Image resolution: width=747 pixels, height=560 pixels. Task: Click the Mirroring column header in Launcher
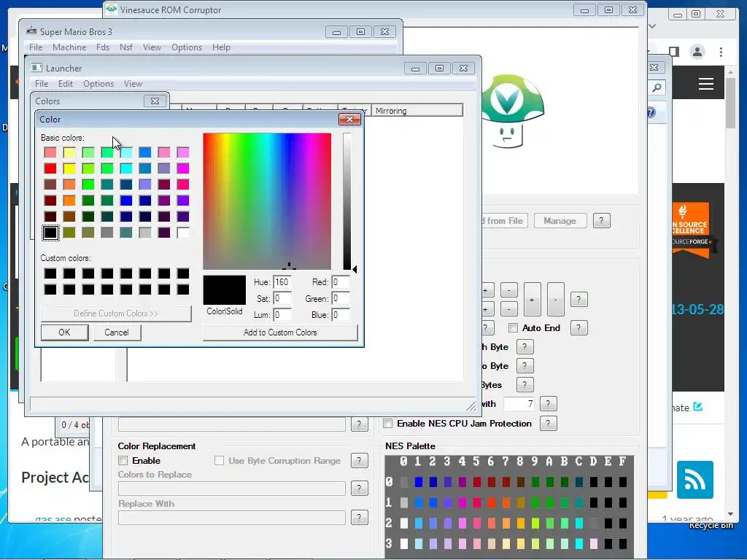click(417, 111)
